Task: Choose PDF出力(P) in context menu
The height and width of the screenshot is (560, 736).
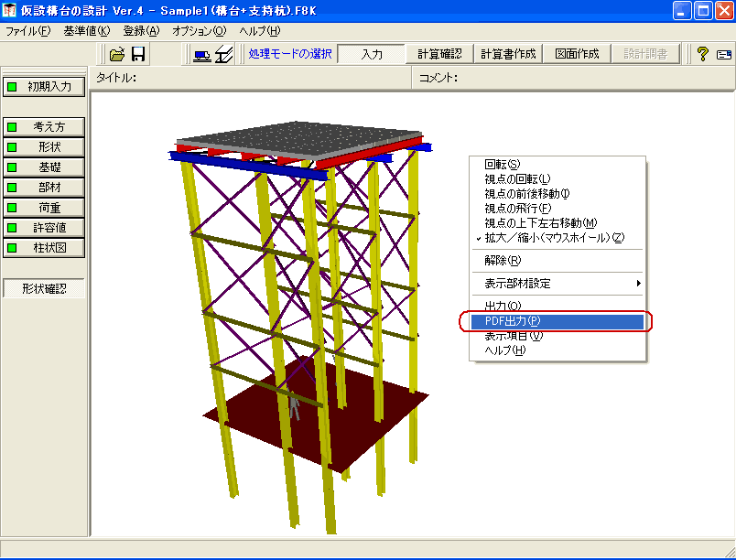Action: 557,321
